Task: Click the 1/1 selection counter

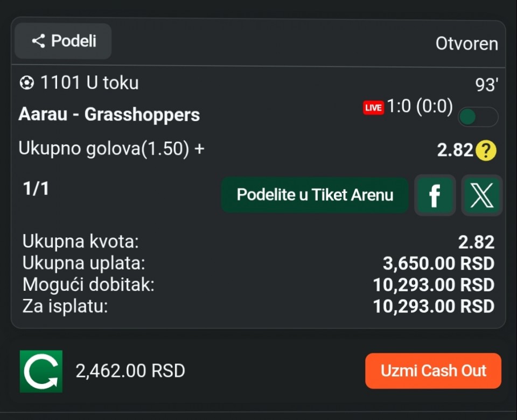Action: click(36, 188)
